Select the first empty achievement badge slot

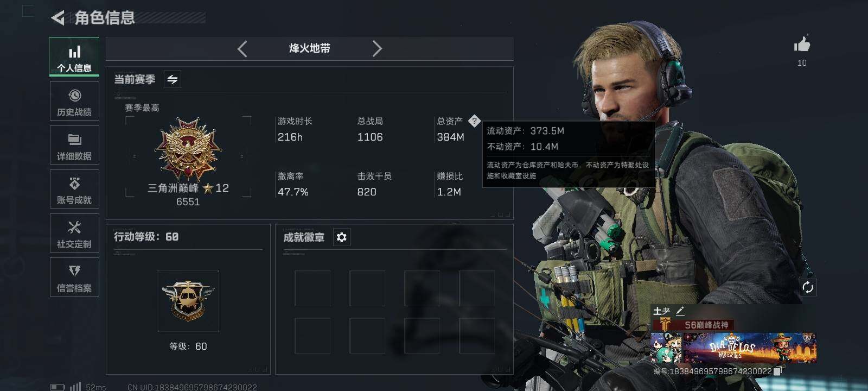click(x=312, y=288)
